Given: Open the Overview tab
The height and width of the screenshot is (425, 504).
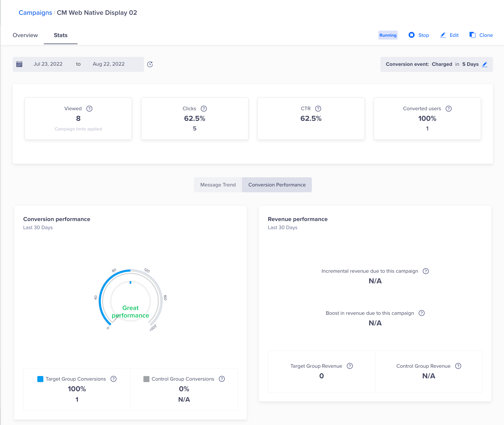Looking at the screenshot, I should click(x=25, y=35).
